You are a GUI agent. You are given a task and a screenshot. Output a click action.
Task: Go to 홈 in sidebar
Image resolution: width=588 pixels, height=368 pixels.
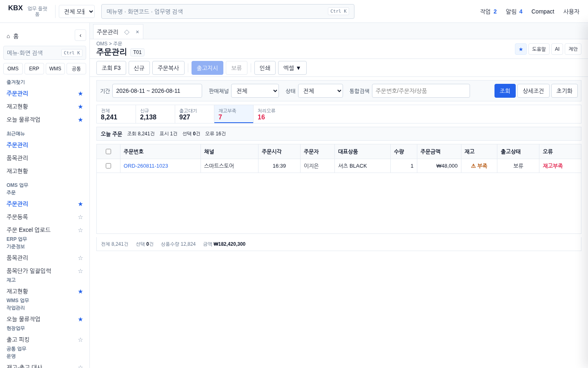[x=13, y=36]
